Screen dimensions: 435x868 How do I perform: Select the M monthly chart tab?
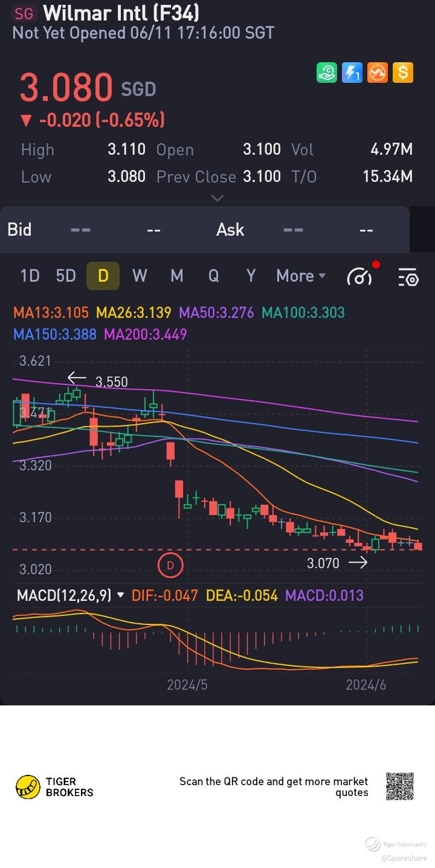(176, 276)
